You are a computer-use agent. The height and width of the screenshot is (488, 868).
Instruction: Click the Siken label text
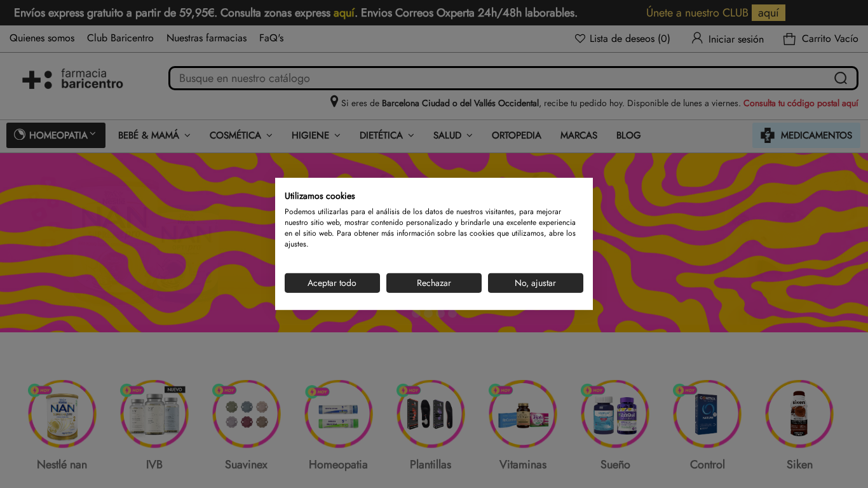point(799,464)
